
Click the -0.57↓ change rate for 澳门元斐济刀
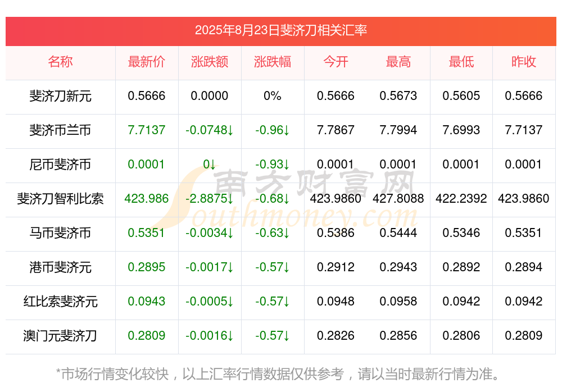click(x=273, y=336)
